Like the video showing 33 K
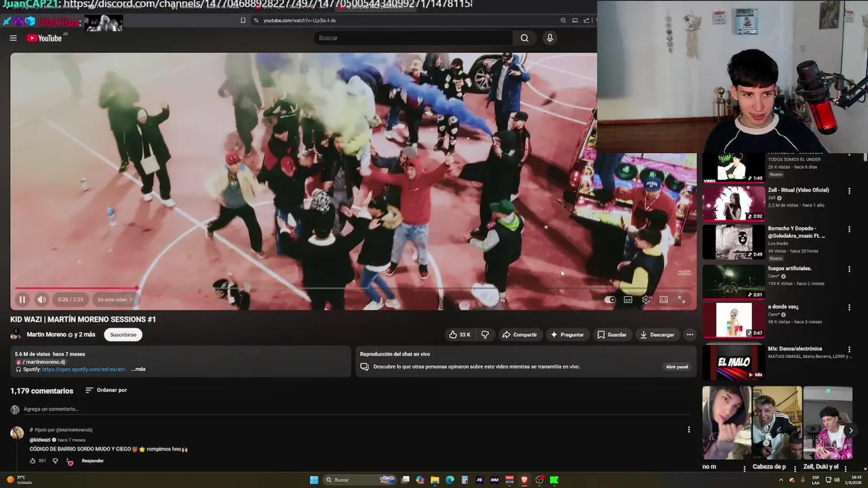 [459, 335]
